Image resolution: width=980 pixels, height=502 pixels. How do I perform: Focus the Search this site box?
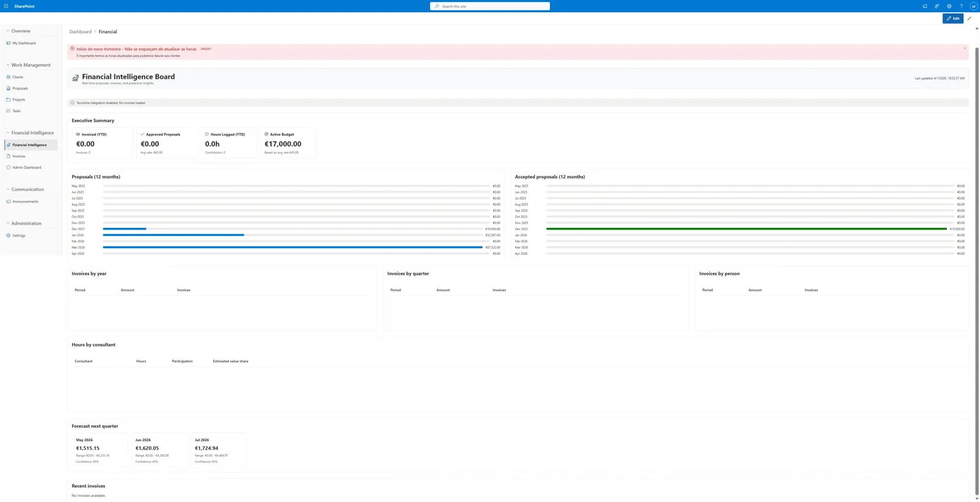coord(490,6)
